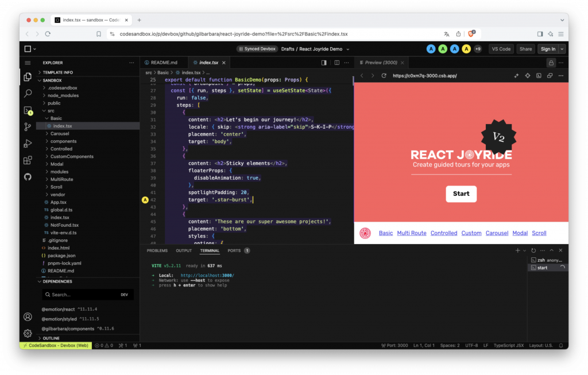Add a new terminal with plus icon
This screenshot has height=375, width=588.
[x=517, y=250]
